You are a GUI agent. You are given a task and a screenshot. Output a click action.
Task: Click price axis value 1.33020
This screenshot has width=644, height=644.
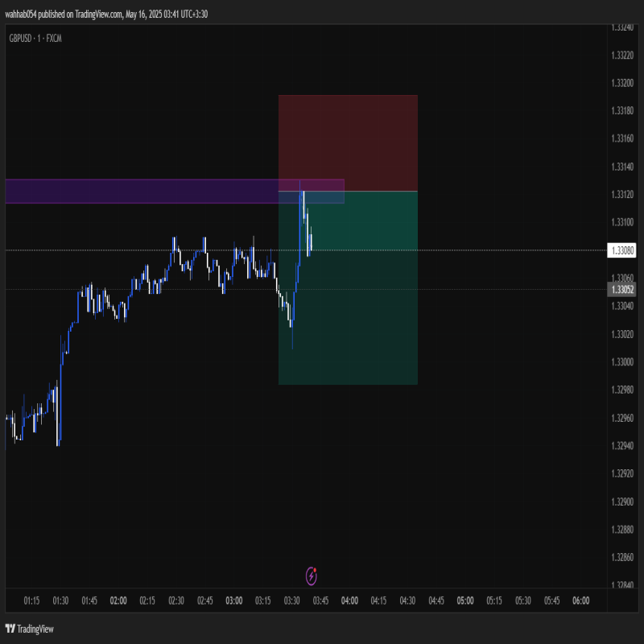click(622, 334)
